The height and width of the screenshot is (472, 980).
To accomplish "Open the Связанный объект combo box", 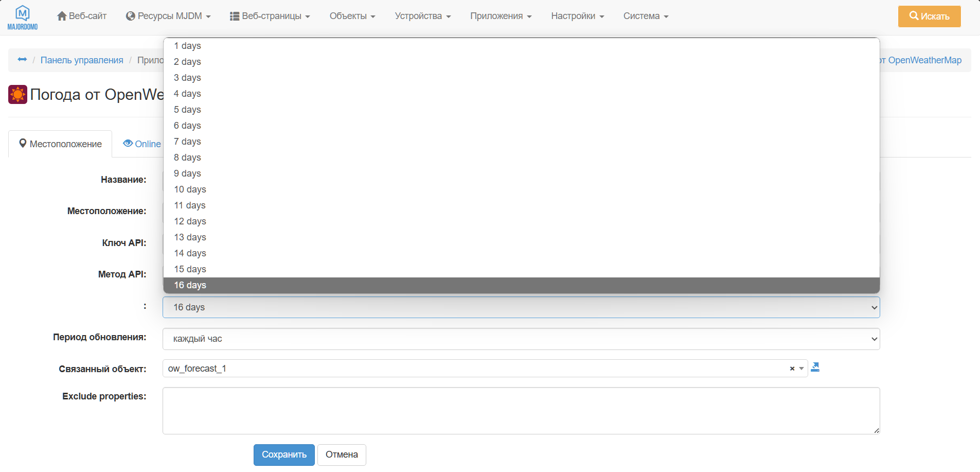I will [485, 369].
